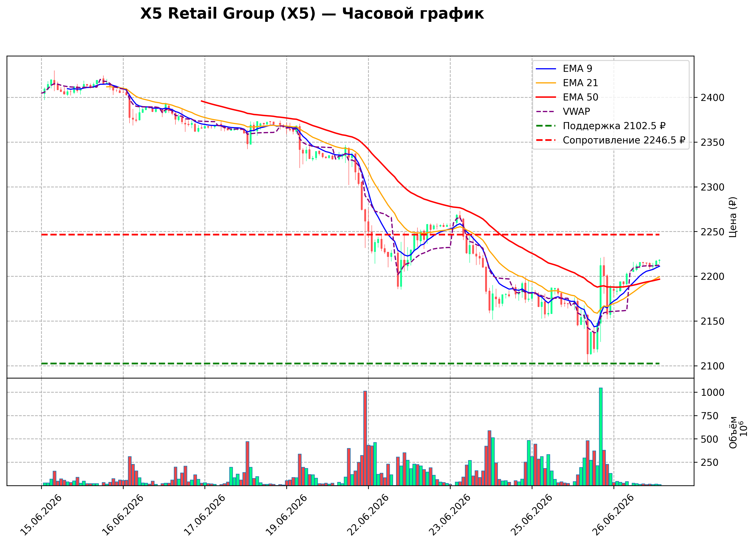Click the 1000 volume axis label
This screenshot has width=756, height=544.
coord(712,393)
